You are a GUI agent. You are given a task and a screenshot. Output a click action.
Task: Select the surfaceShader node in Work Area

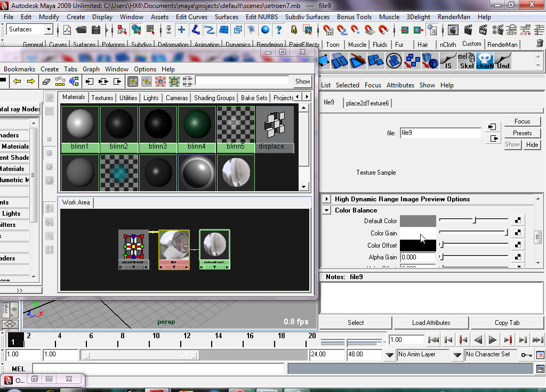[x=214, y=249]
